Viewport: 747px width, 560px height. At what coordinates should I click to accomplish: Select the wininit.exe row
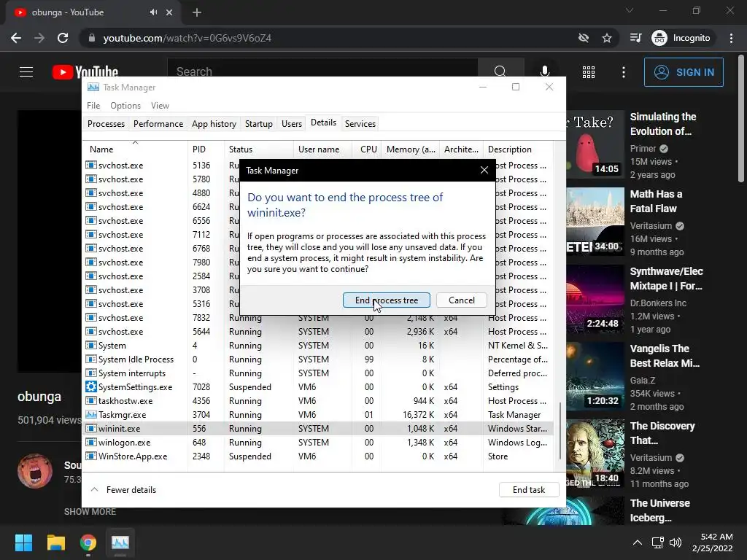pos(318,429)
